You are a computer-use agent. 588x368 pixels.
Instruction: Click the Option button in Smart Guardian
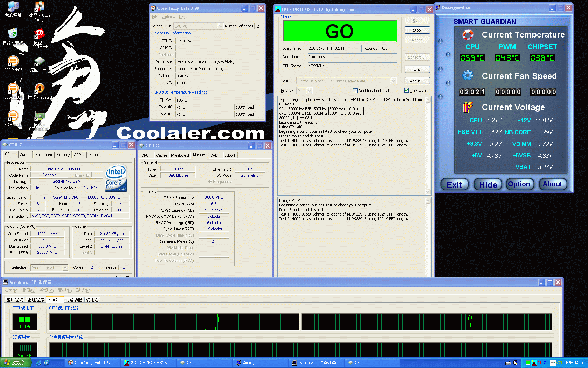point(519,184)
